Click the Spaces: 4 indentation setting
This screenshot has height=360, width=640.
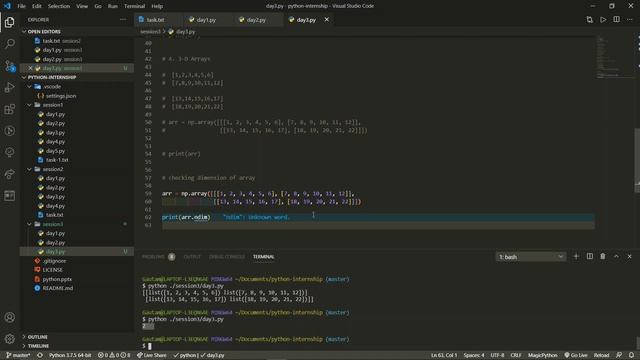[x=473, y=355]
